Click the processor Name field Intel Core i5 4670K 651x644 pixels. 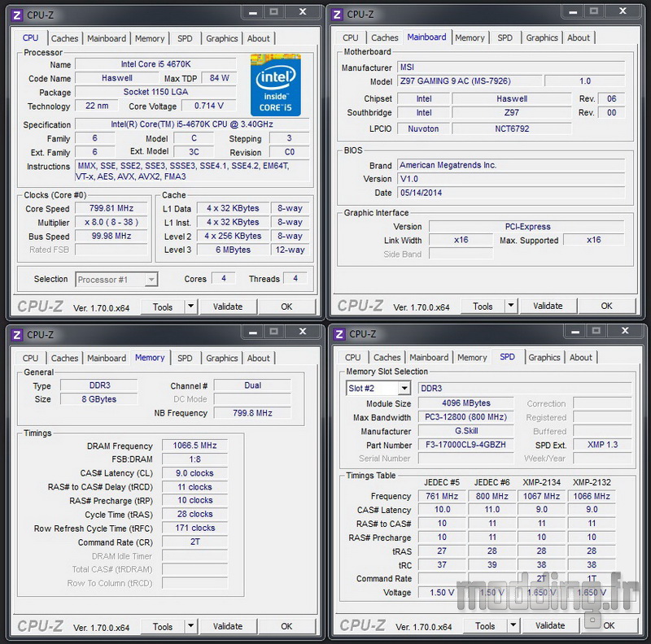coord(155,64)
